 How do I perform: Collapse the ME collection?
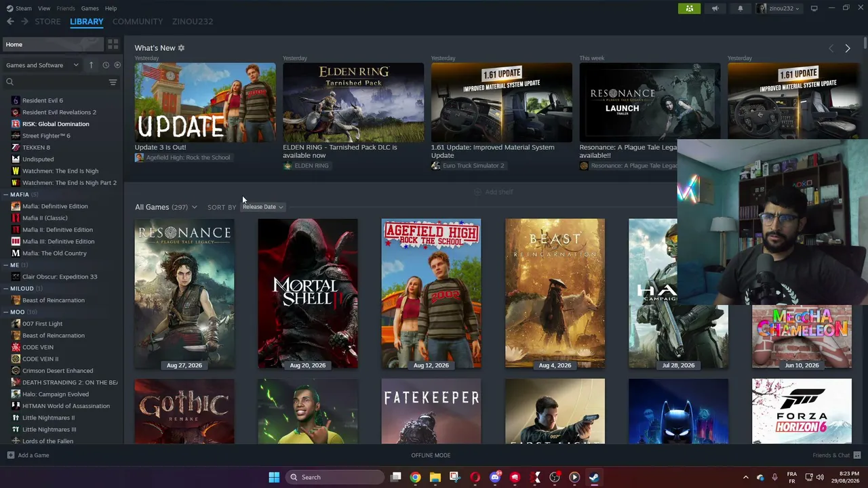click(5, 265)
